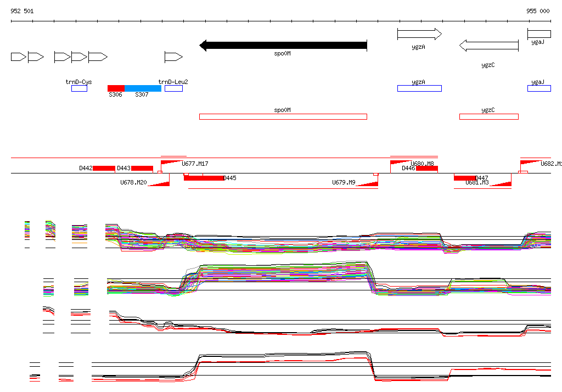562x392 pixels.
Task: Select the D442 red bar
Action: pyautogui.click(x=104, y=168)
